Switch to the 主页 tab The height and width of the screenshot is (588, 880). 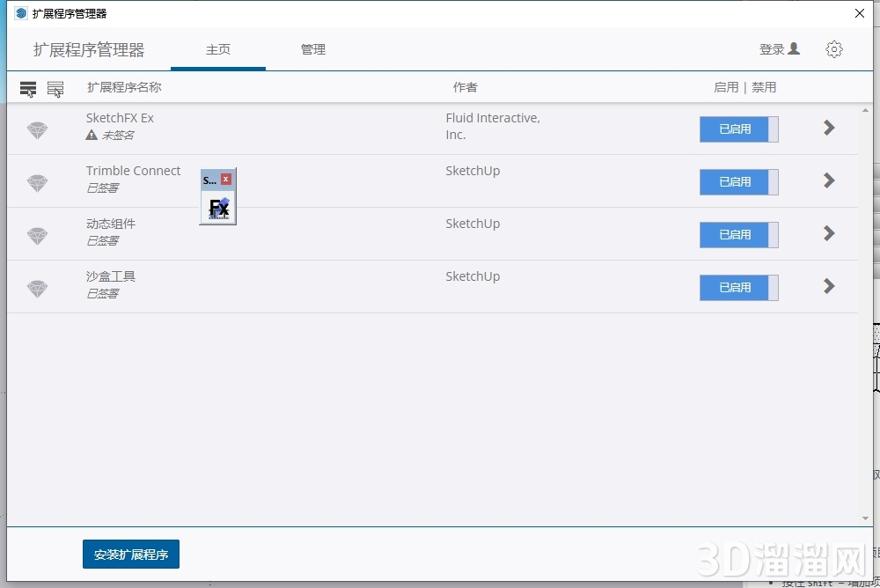pyautogui.click(x=217, y=49)
